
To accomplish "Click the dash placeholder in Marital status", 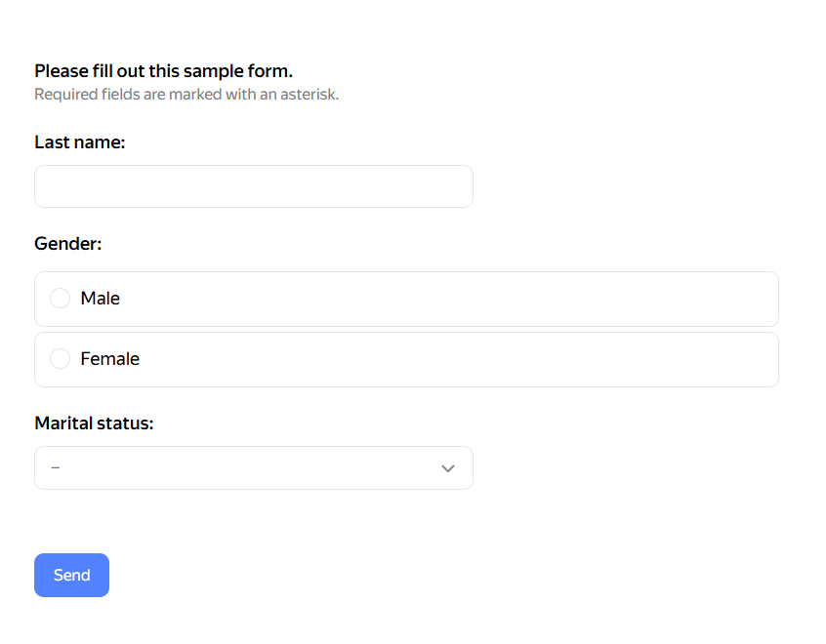I will point(55,468).
